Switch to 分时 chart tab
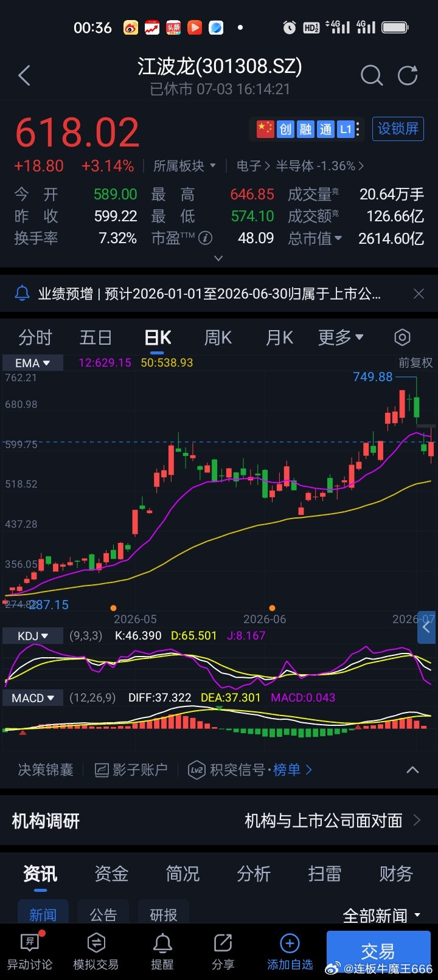 pos(35,337)
